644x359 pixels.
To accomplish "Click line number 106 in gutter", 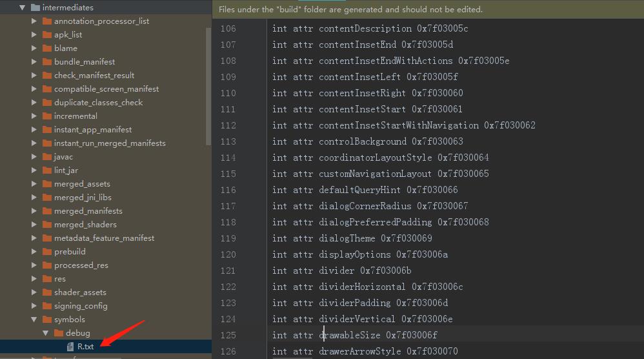I will point(228,28).
